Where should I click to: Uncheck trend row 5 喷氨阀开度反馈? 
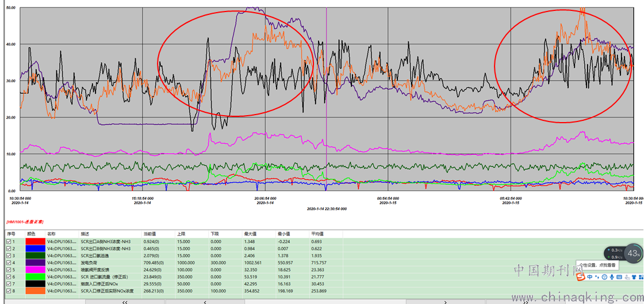tap(9, 269)
